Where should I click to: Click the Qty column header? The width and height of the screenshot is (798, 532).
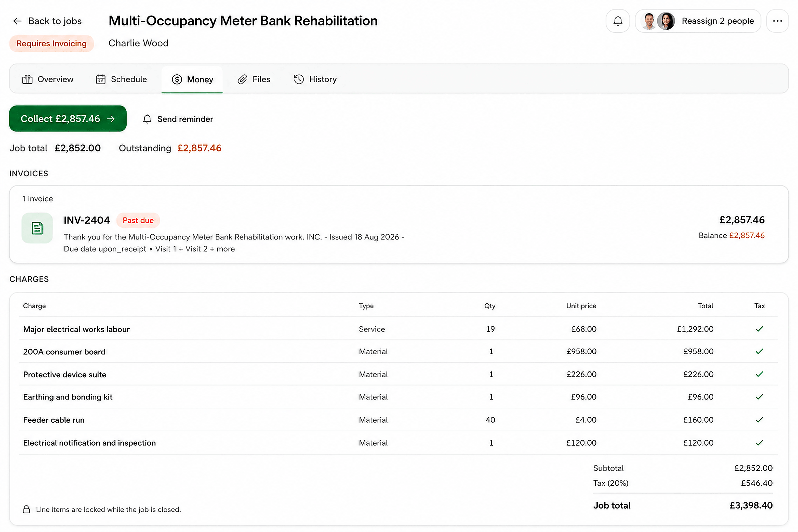490,306
